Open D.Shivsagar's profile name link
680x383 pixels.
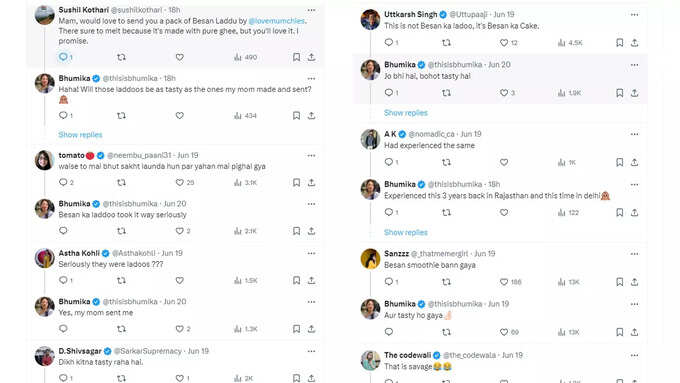(80, 351)
